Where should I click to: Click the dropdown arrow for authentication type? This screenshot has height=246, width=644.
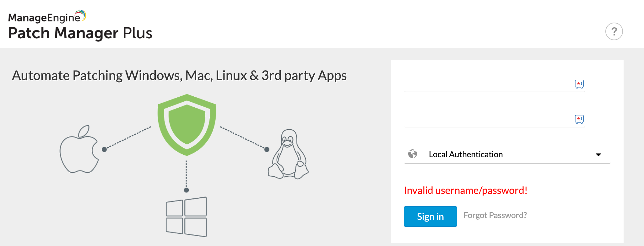598,154
